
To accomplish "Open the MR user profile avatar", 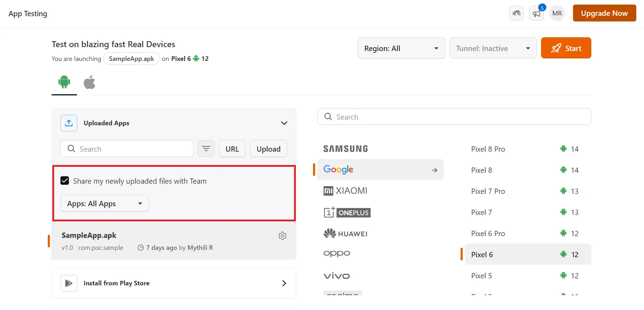I will click(557, 13).
